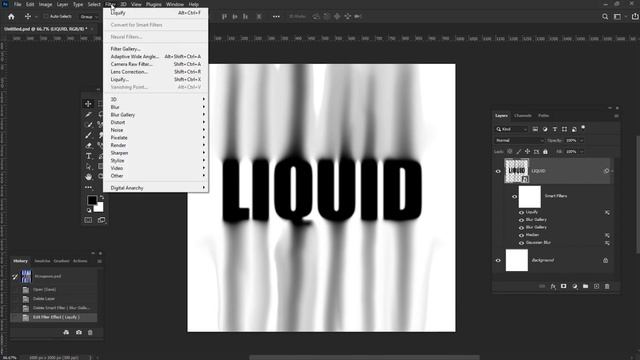Open the Noise submenu

point(156,130)
